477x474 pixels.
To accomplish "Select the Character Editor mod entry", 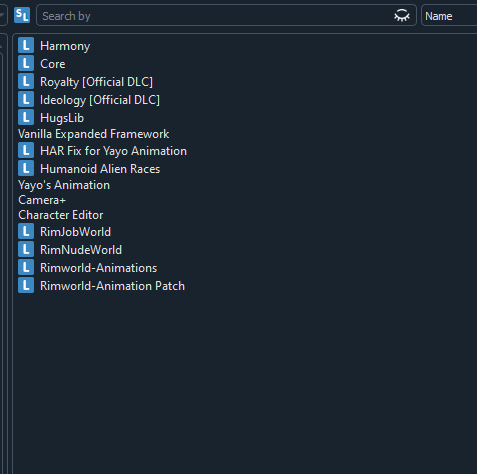I will [x=61, y=215].
